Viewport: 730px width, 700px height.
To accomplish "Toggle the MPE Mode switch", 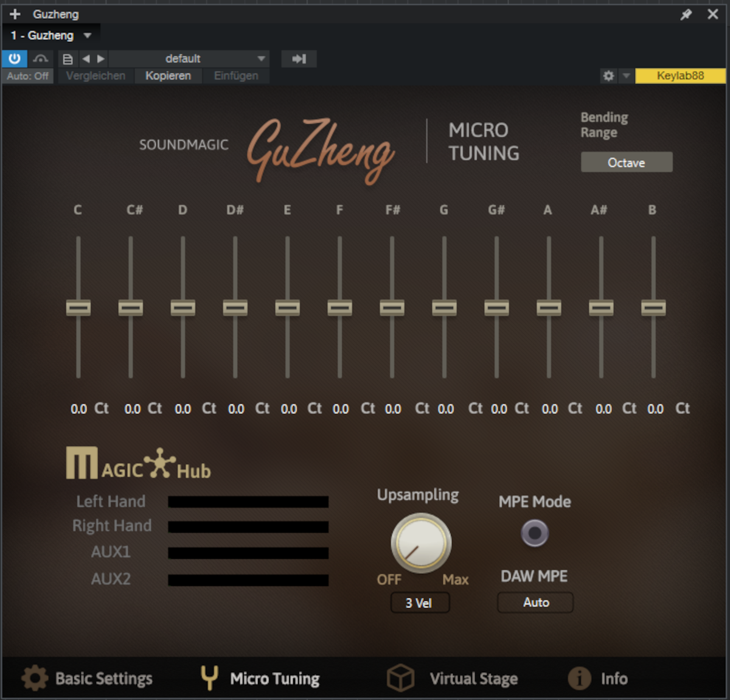I will pyautogui.click(x=535, y=533).
